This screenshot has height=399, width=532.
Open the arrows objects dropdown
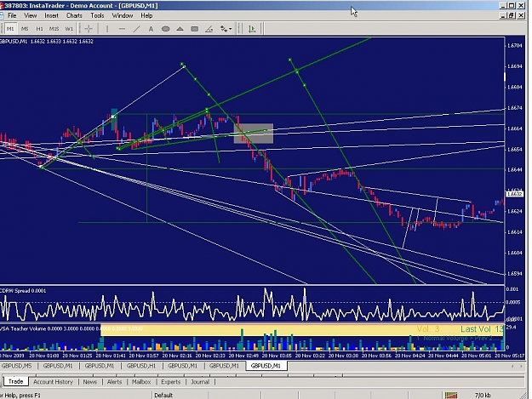[226, 29]
